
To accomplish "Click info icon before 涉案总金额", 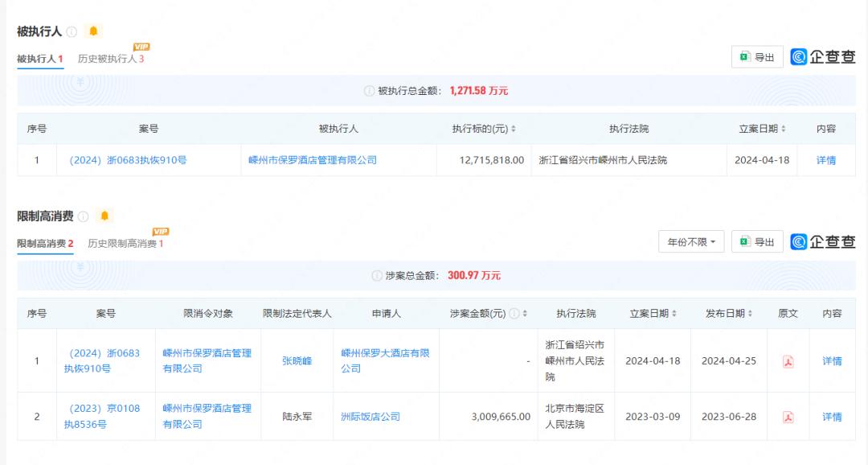I will 377,275.
